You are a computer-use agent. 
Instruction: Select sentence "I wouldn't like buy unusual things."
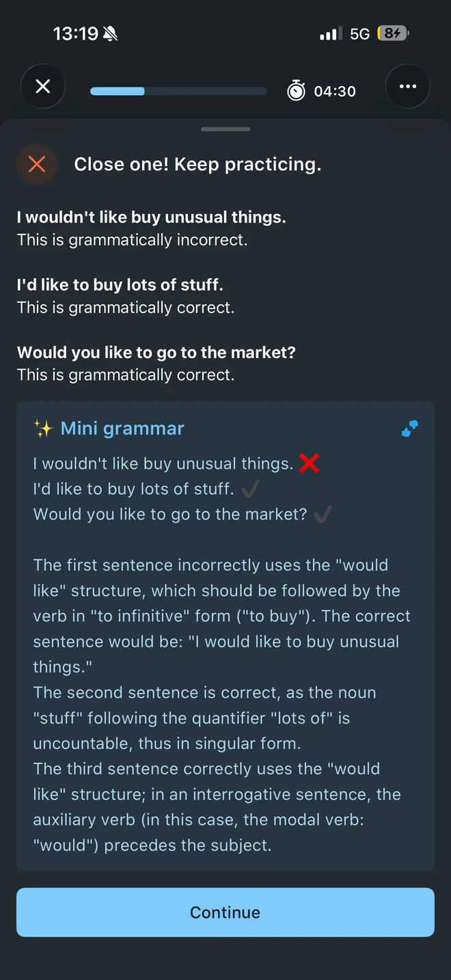tap(152, 217)
